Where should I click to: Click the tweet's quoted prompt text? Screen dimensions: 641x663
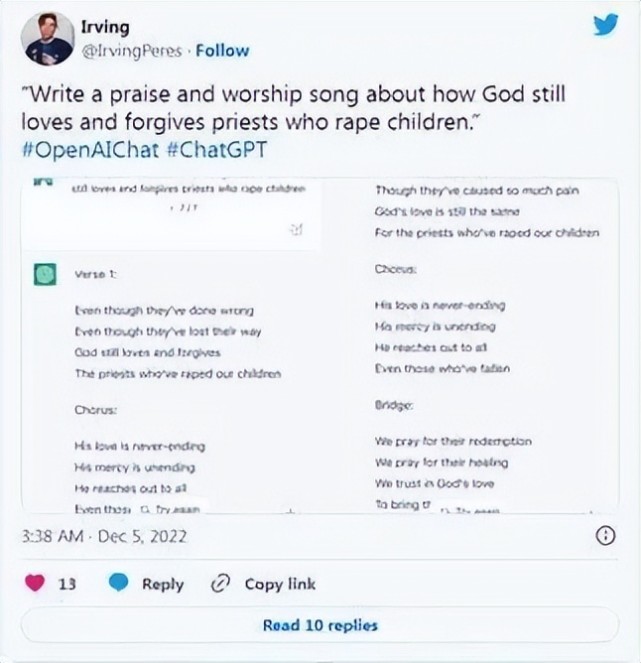[x=294, y=109]
